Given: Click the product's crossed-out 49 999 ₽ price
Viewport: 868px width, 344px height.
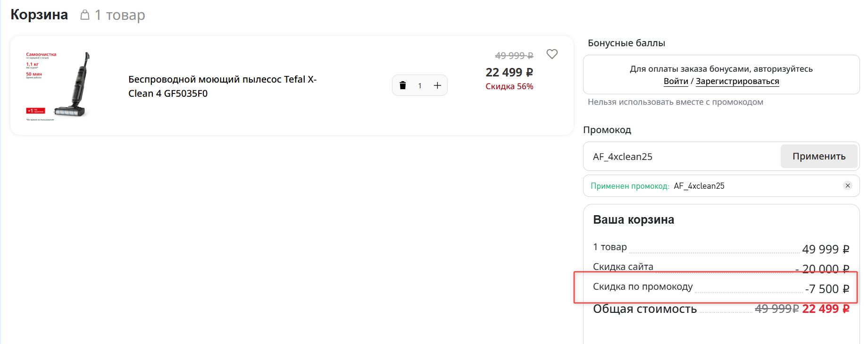Looking at the screenshot, I should click(x=514, y=56).
